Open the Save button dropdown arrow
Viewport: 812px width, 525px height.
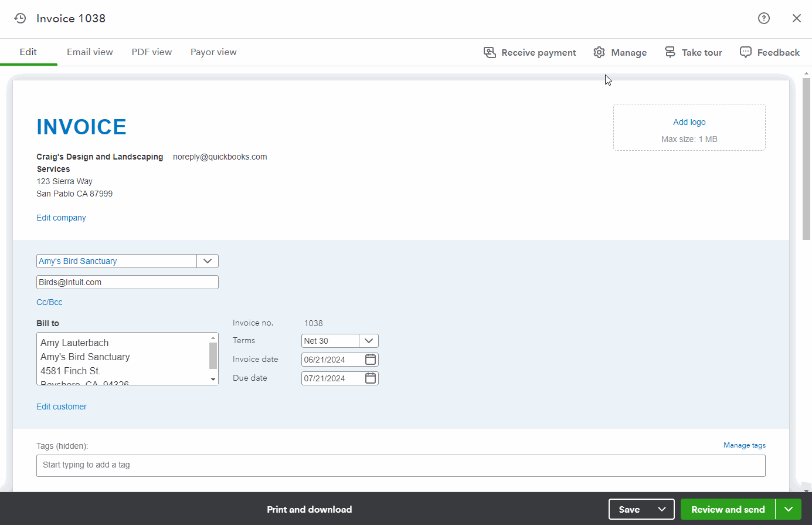pyautogui.click(x=662, y=509)
